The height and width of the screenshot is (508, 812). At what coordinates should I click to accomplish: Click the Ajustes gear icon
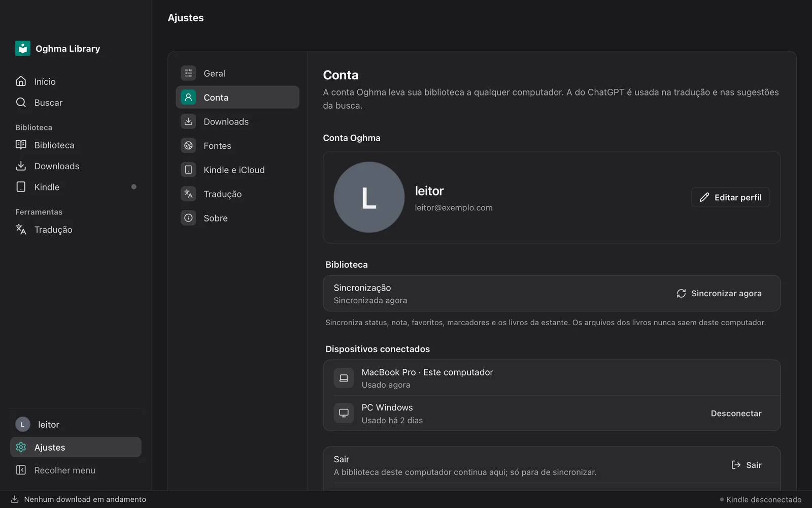(21, 447)
